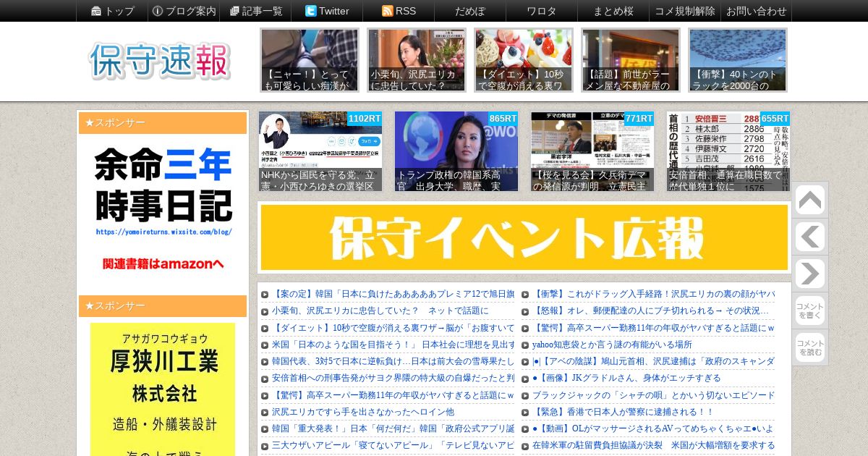Open link 【アベの陰謀】鳩山元首相、沢尻逮捕は

[653, 361]
